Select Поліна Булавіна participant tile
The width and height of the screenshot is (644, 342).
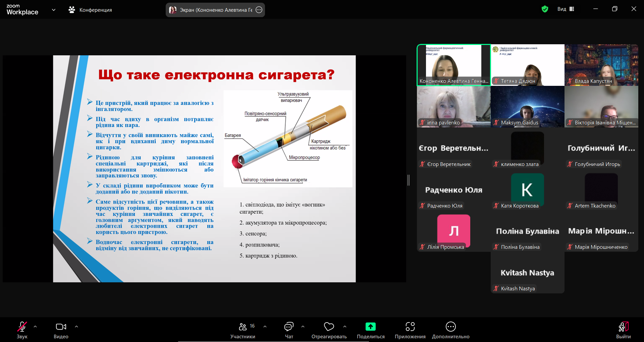[x=528, y=231]
